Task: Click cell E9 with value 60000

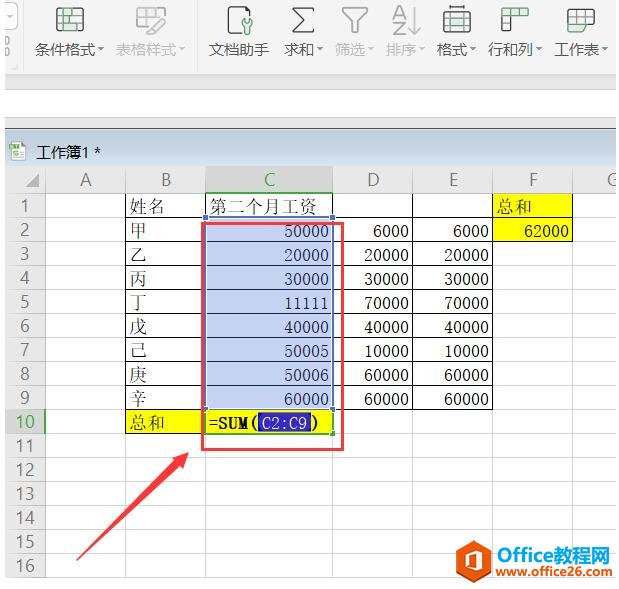Action: 453,398
